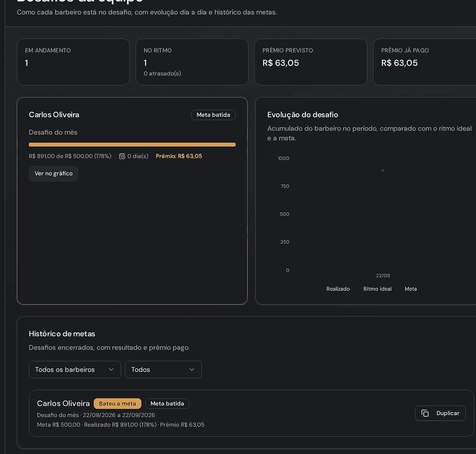Click the calendar icon beside "0 dia(s)"
Viewport: 476px width, 454px height.
pos(122,156)
